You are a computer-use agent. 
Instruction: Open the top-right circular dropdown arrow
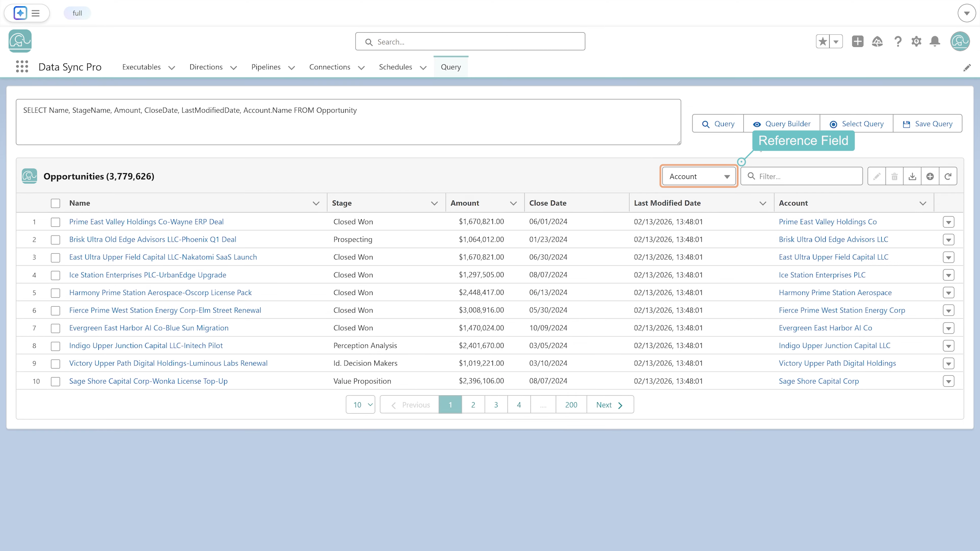coord(967,13)
